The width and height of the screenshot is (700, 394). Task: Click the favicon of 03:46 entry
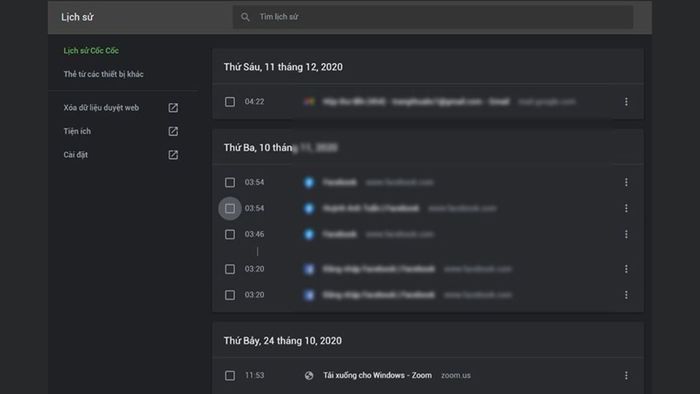[x=309, y=234]
